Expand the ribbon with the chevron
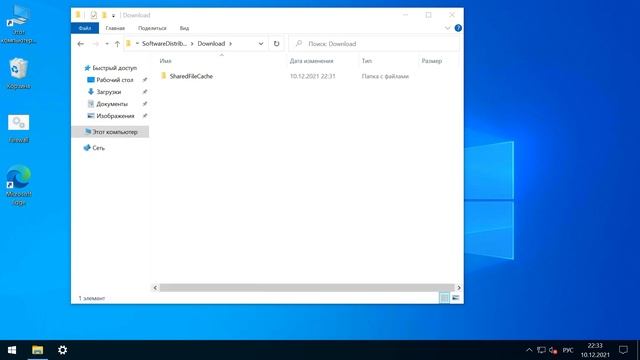 click(x=447, y=28)
